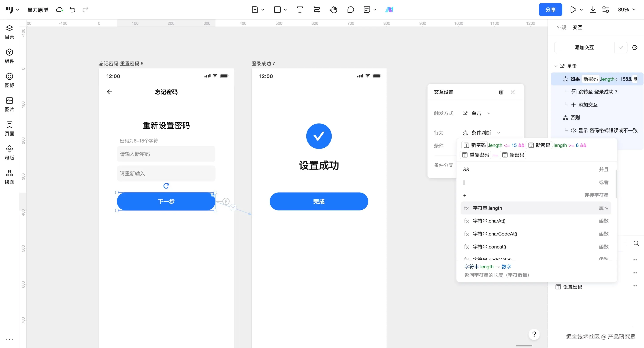The image size is (644, 348).
Task: Select the Text tool in toolbar
Action: click(x=300, y=10)
